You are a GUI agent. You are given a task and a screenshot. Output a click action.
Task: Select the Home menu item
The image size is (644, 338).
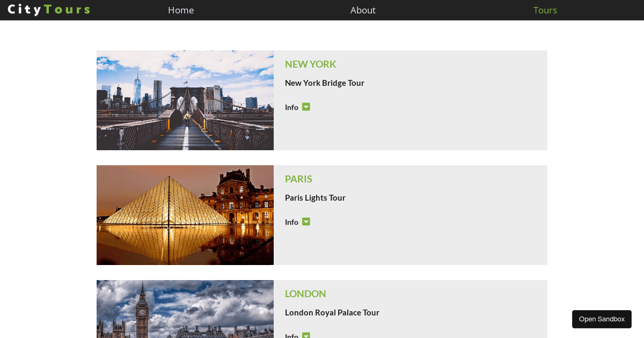pos(181,10)
